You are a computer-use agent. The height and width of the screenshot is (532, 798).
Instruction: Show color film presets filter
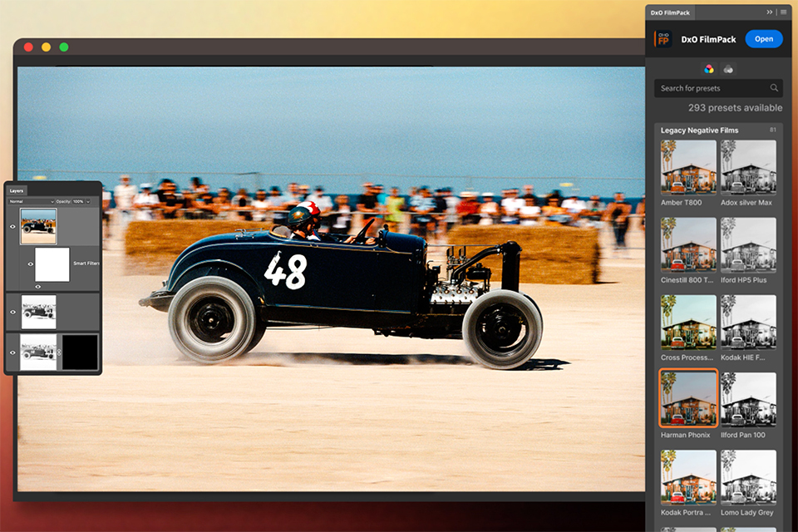pos(709,69)
